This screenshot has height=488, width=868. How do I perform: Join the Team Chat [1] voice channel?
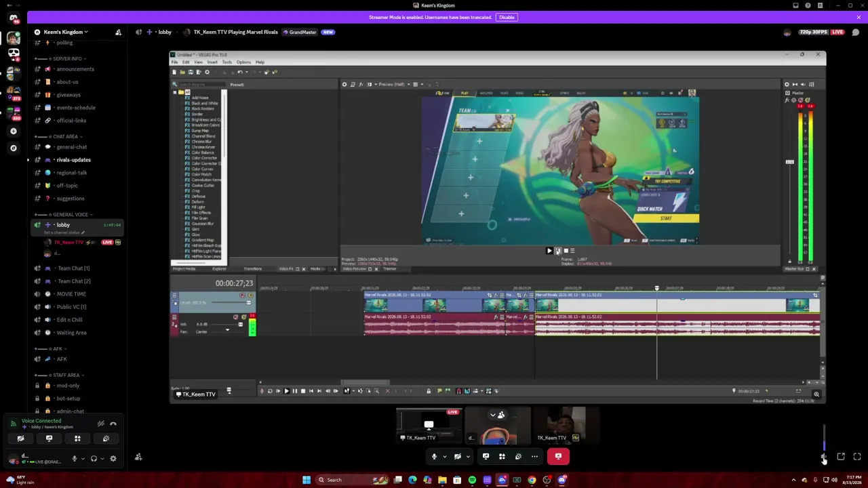tap(77, 268)
